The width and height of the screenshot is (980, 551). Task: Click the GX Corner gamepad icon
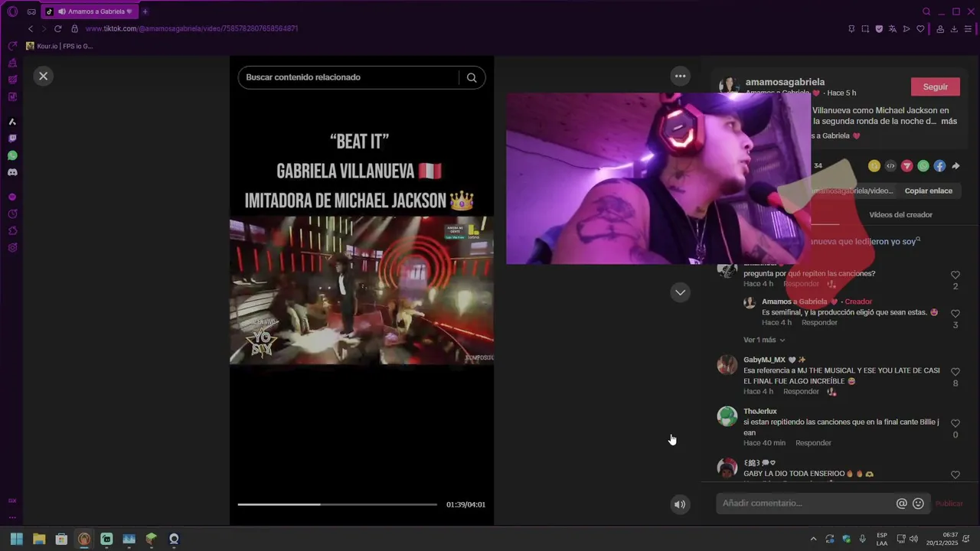[x=31, y=11]
